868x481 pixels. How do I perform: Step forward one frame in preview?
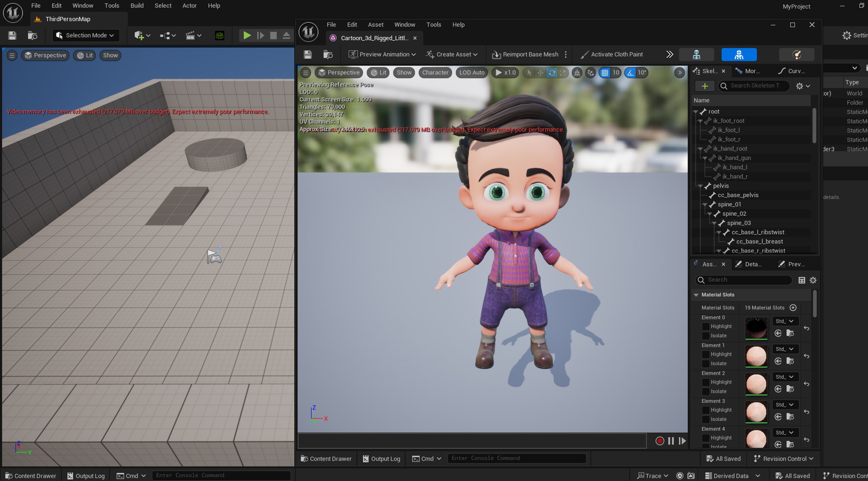coord(682,441)
